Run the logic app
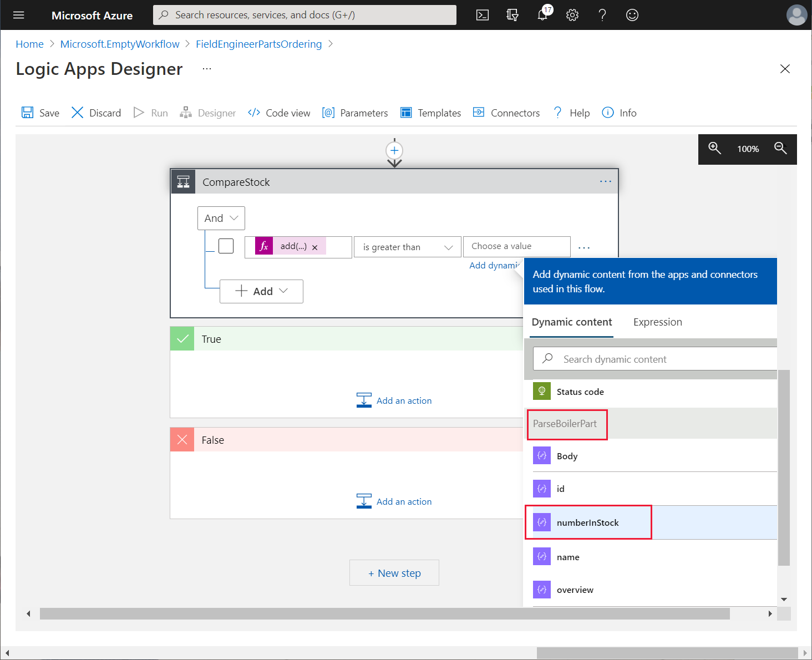812x660 pixels. coord(151,113)
